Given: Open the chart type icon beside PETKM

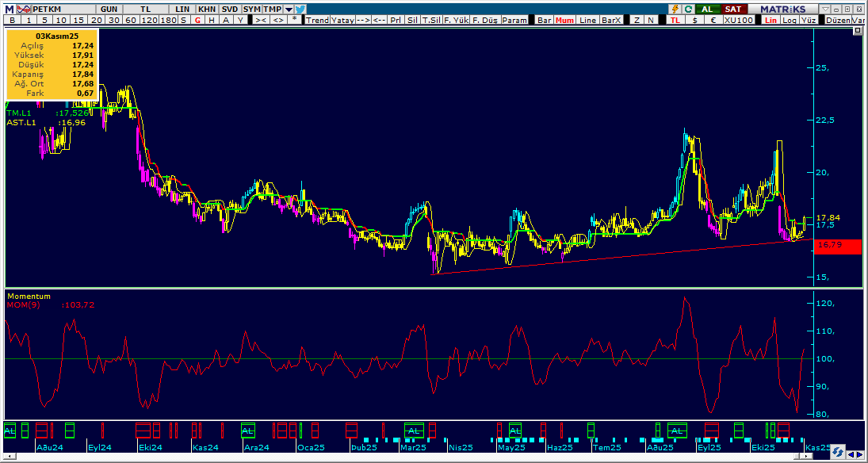Looking at the screenshot, I should coord(24,9).
